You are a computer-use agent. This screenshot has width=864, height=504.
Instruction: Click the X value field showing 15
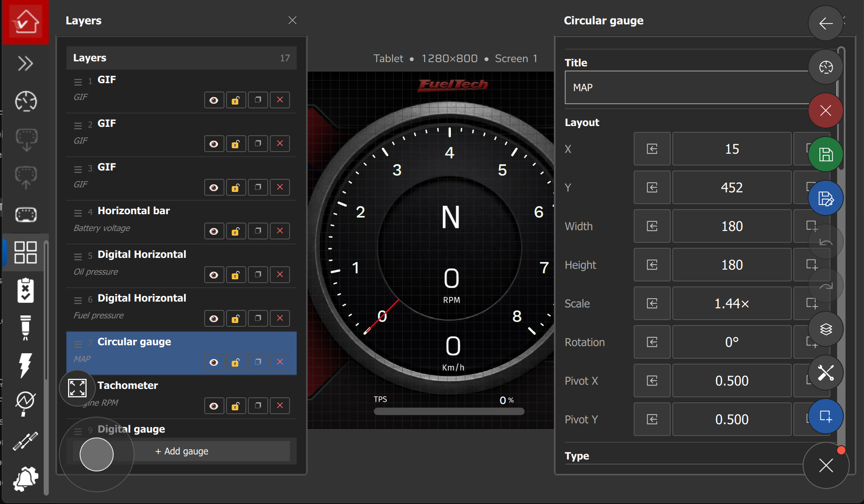pyautogui.click(x=732, y=149)
